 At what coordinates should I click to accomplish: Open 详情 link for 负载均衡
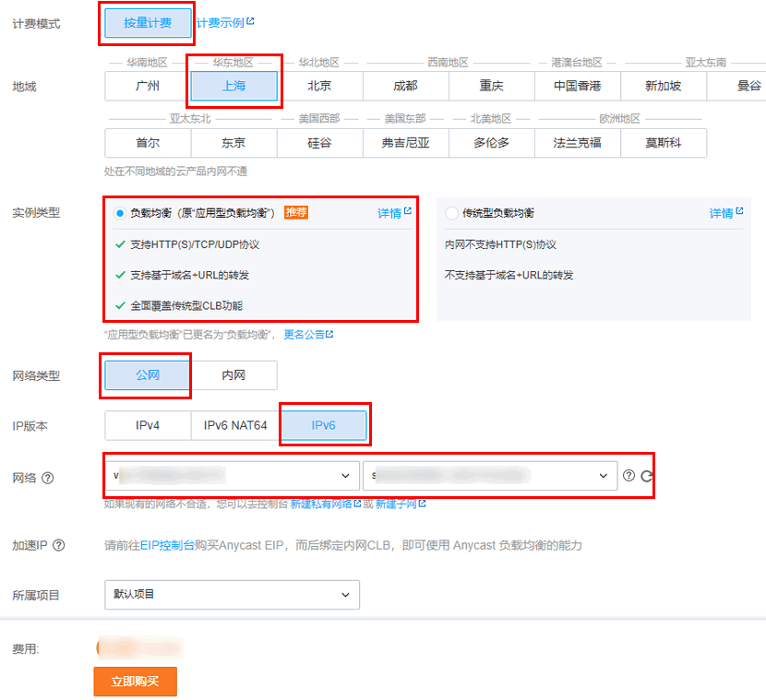[x=394, y=213]
